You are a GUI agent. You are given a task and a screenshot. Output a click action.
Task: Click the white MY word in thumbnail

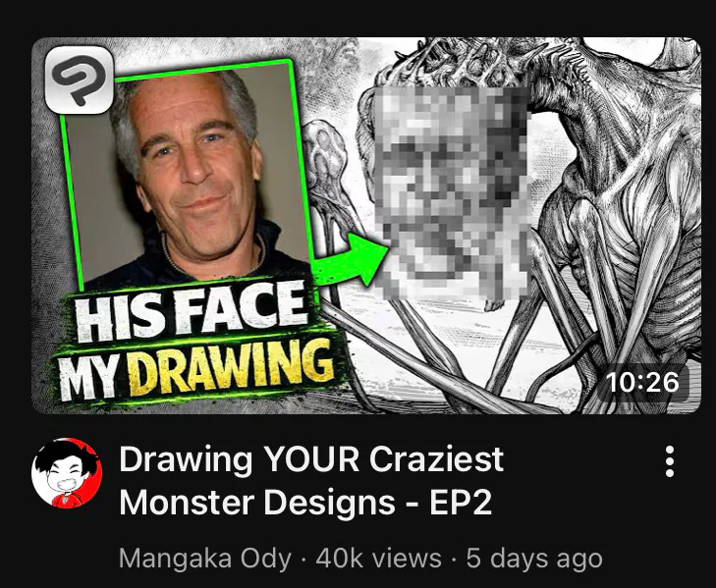coord(90,378)
